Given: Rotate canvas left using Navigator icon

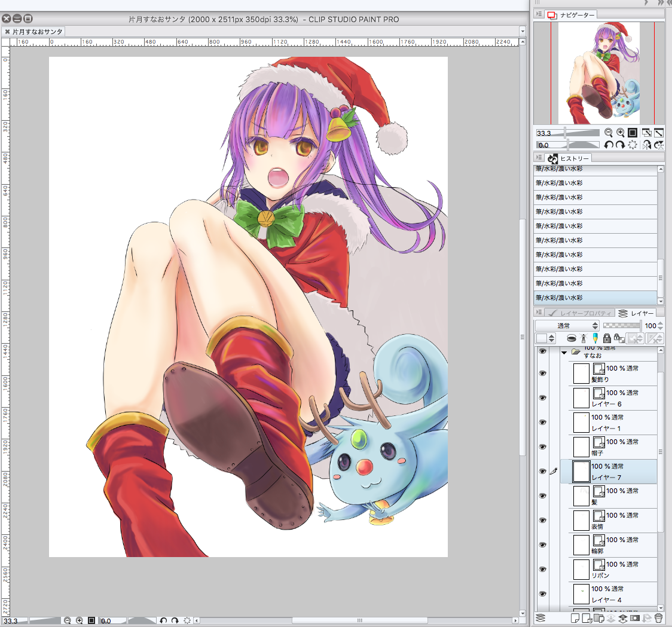Looking at the screenshot, I should pyautogui.click(x=608, y=145).
